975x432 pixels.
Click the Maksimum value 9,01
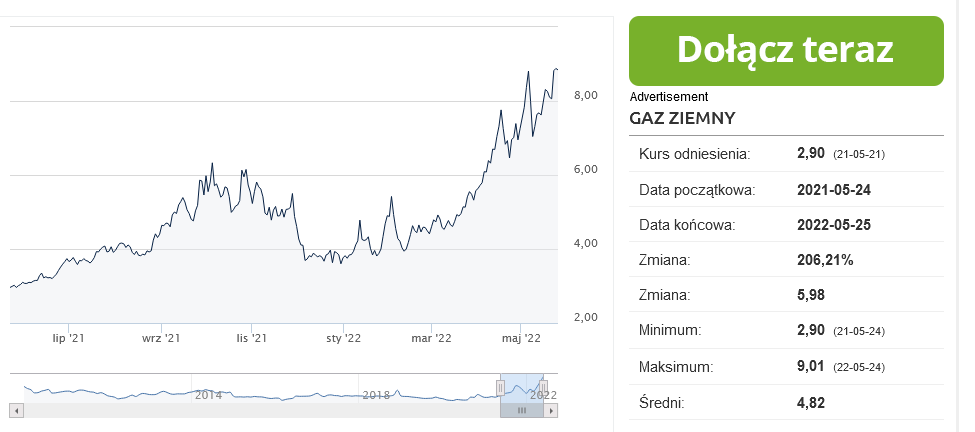(810, 366)
